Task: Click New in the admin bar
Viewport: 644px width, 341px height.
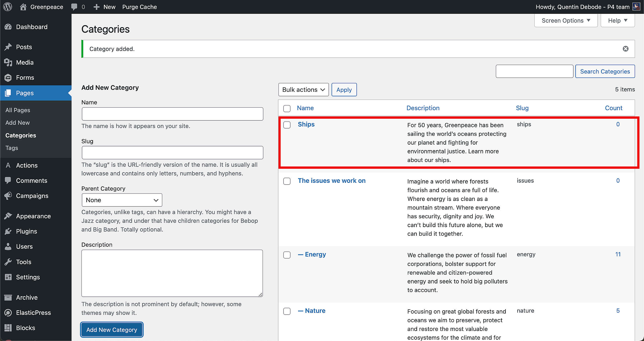Action: [x=109, y=7]
